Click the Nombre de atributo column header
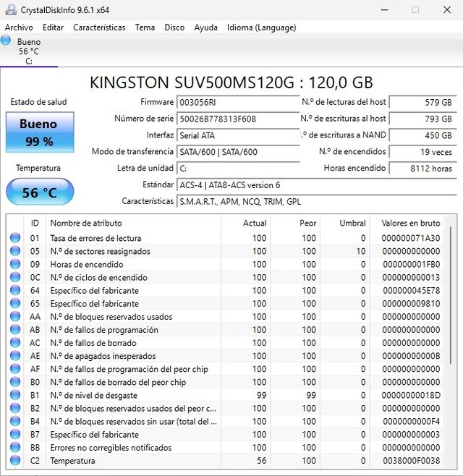Screen dimensions: 463x476 (x=133, y=223)
